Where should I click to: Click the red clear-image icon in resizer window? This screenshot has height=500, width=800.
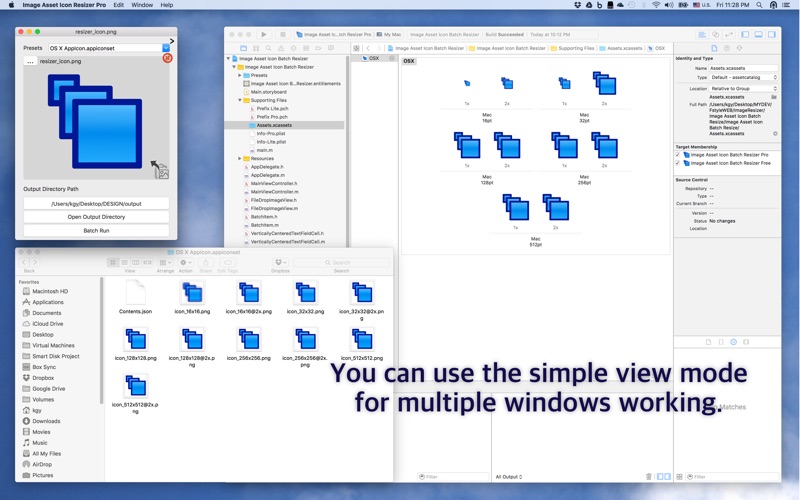(x=167, y=58)
